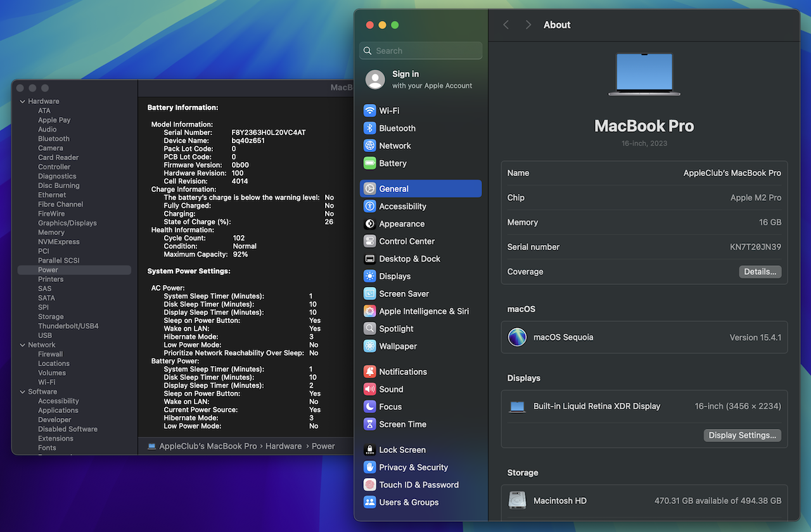Click the Macintosh HD drive icon
The image size is (811, 532).
tap(518, 500)
